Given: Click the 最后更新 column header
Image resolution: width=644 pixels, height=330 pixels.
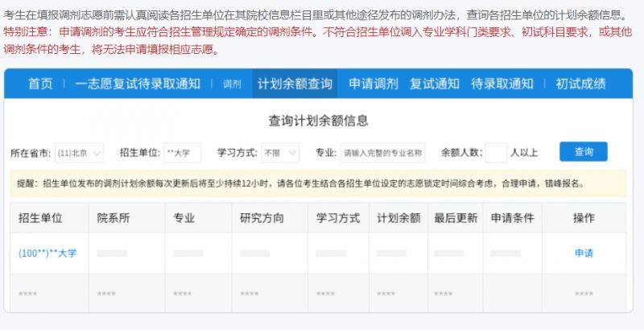Looking at the screenshot, I should (x=456, y=218).
